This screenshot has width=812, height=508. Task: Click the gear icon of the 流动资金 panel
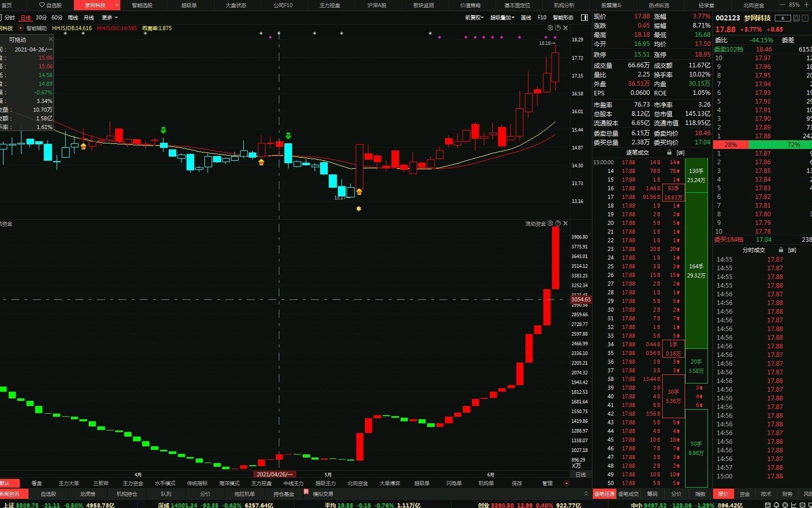tap(550, 223)
